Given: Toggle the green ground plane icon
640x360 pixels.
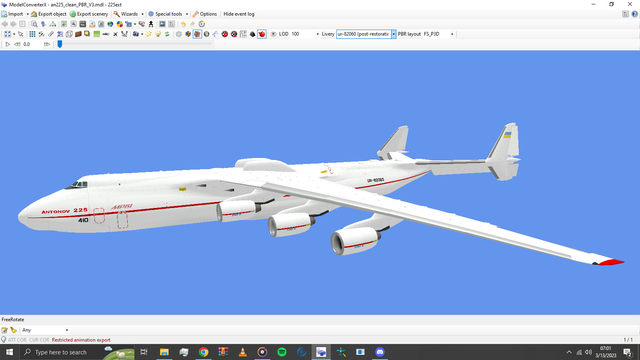Looking at the screenshot, I should 97,34.
